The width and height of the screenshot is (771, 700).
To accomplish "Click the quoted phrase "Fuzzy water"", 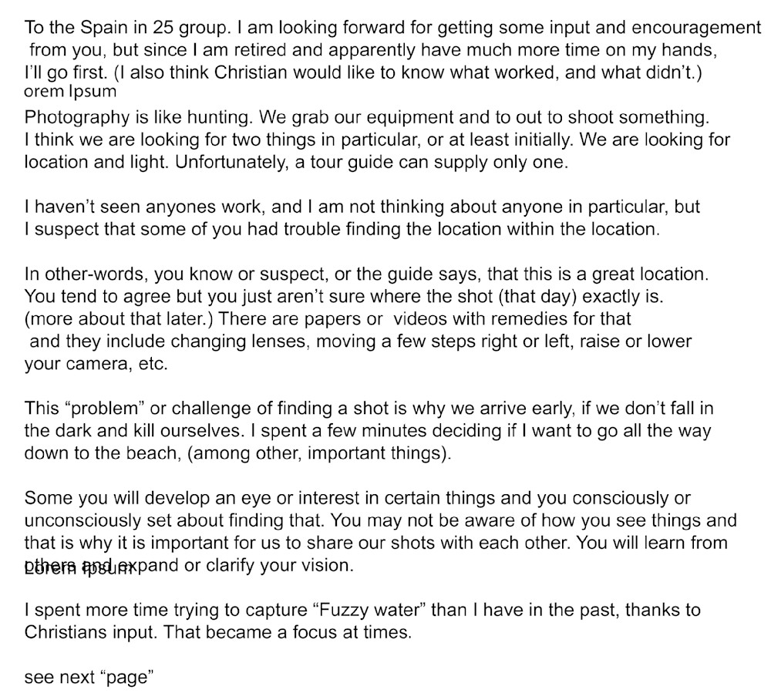I will tap(367, 611).
